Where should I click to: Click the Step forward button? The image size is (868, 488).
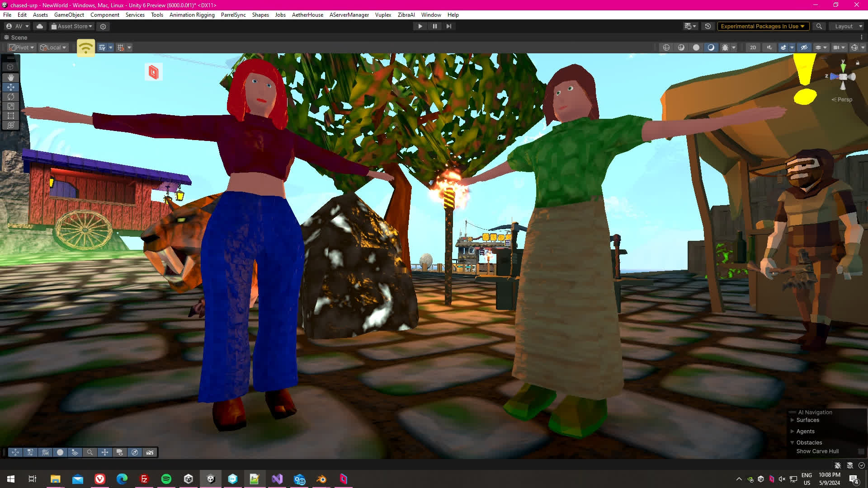click(449, 26)
